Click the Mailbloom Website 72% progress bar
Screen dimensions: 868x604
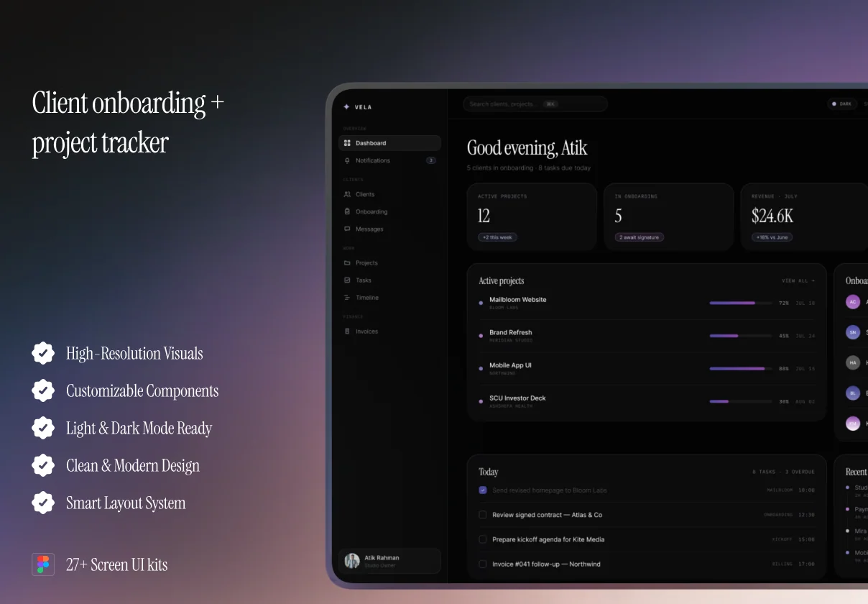click(742, 303)
